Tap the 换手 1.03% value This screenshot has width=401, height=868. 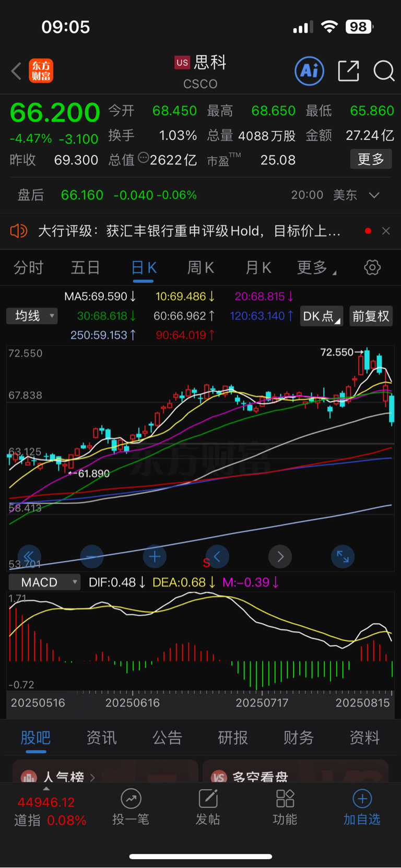178,136
